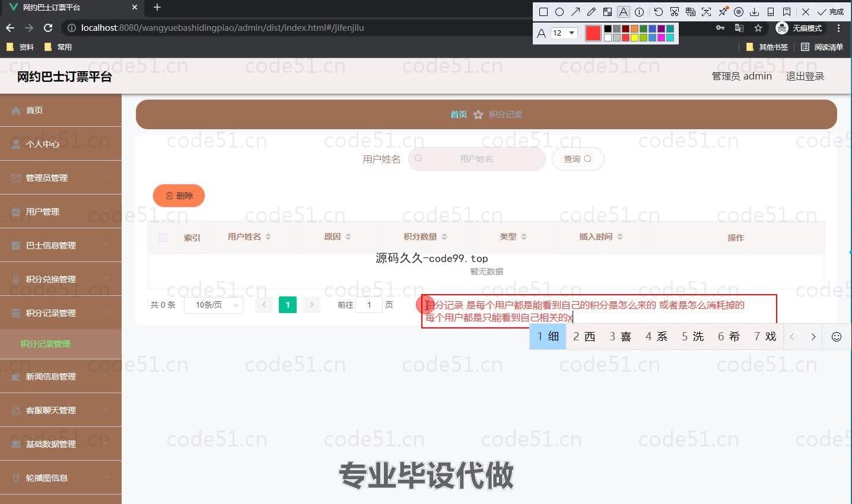Start screen recording from toolbar
The image size is (852, 504).
pos(739,12)
